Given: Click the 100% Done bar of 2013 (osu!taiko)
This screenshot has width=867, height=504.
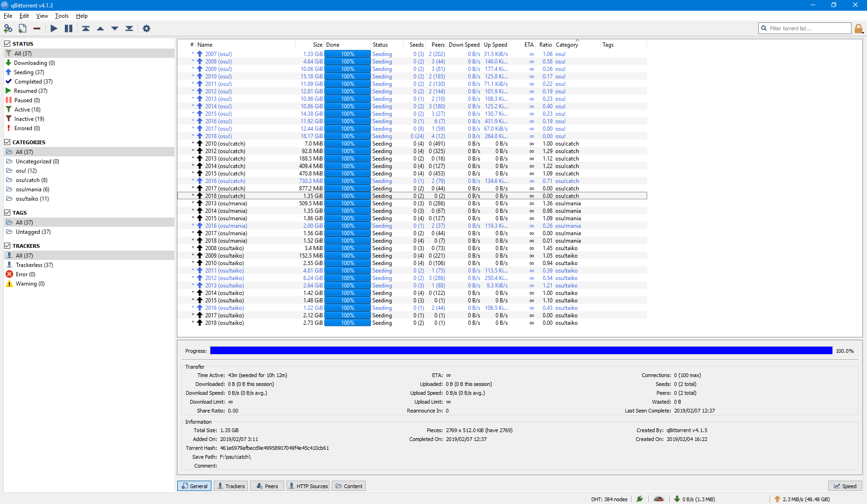Looking at the screenshot, I should click(348, 286).
